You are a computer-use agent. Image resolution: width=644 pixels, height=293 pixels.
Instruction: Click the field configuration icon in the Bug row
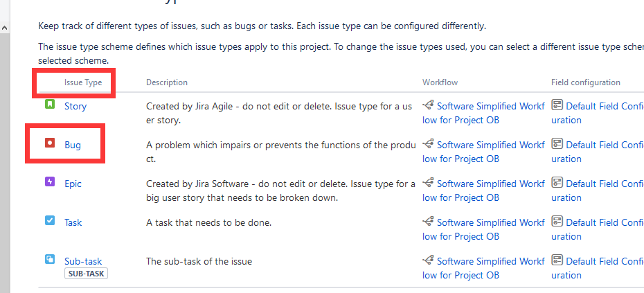557,145
